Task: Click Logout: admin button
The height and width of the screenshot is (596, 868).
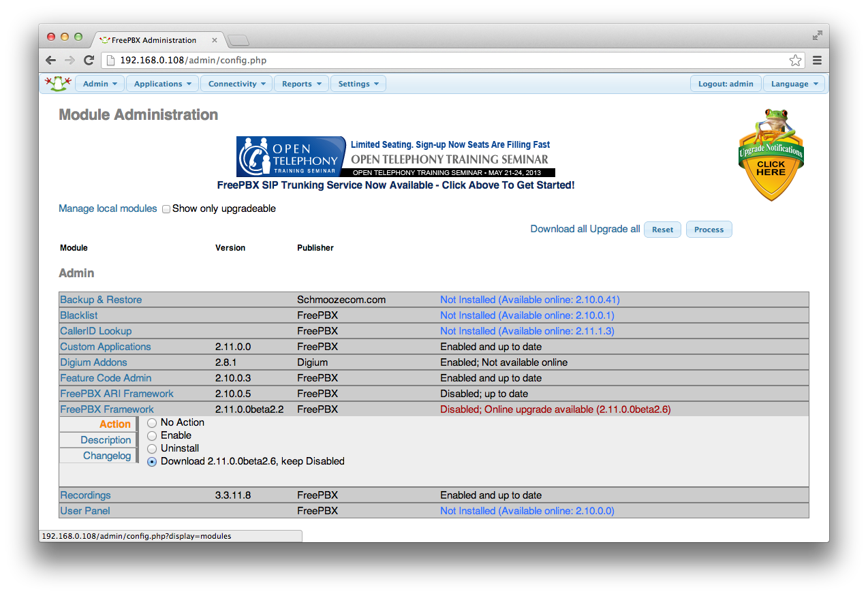Action: [726, 84]
